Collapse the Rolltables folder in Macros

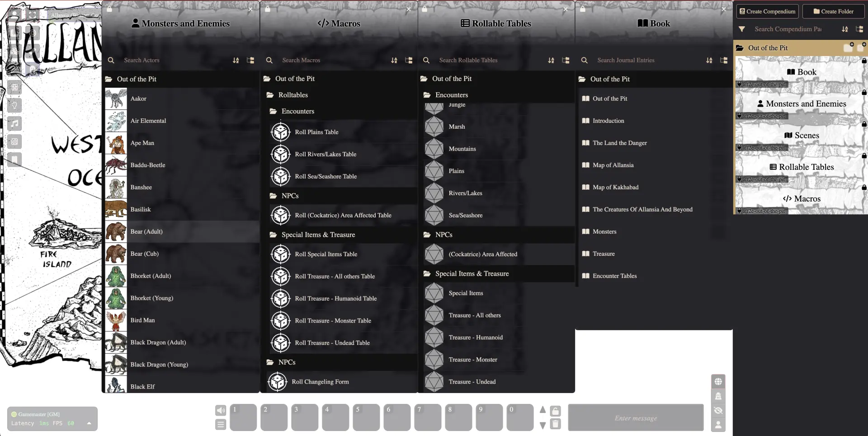click(293, 95)
